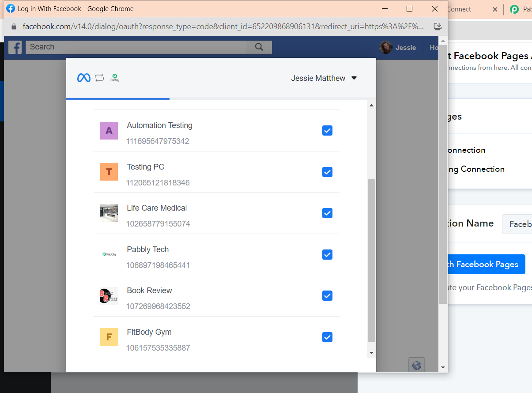This screenshot has height=393, width=532.
Task: Select the Book Review page name
Action: [149, 291]
